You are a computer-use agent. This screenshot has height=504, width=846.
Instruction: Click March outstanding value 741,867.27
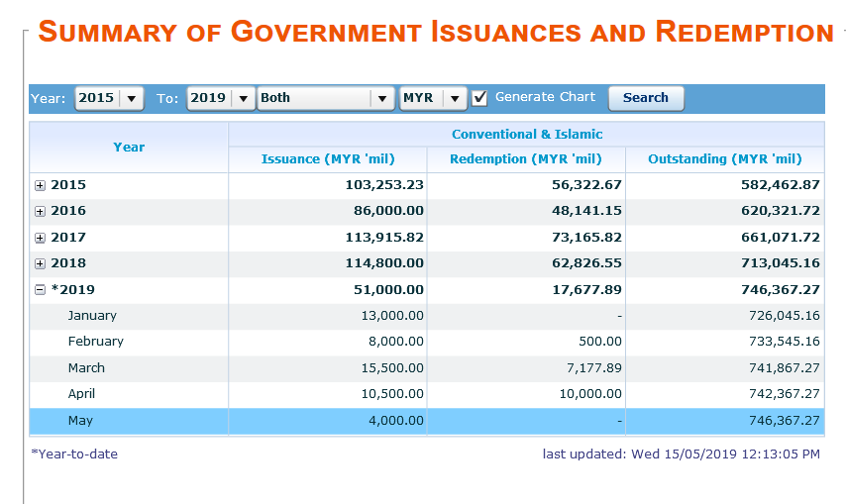784,367
